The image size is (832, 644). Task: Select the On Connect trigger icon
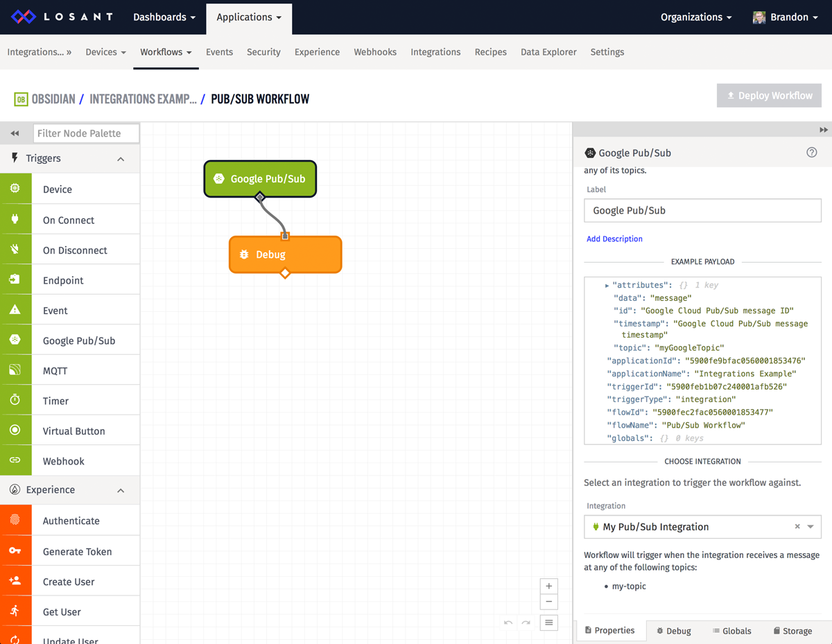click(15, 218)
